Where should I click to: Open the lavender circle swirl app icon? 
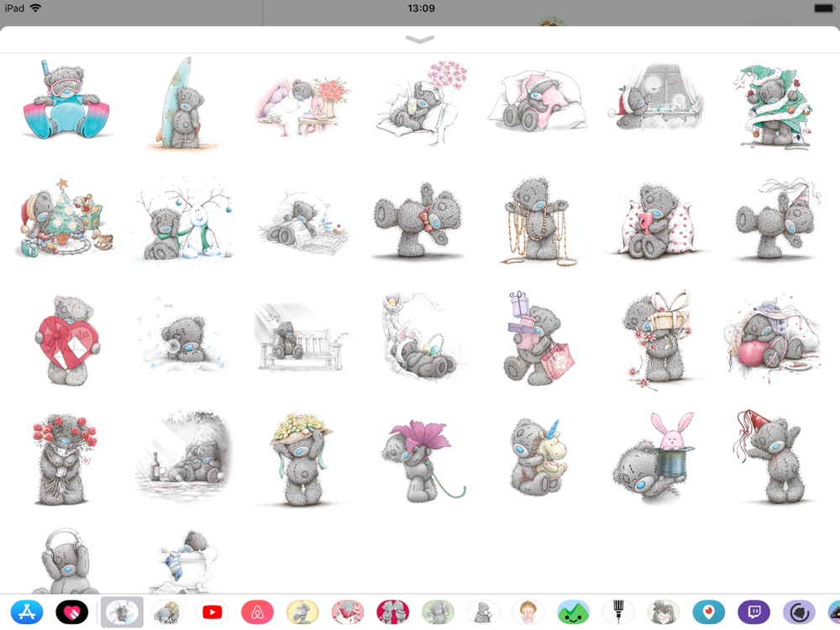pos(799,612)
